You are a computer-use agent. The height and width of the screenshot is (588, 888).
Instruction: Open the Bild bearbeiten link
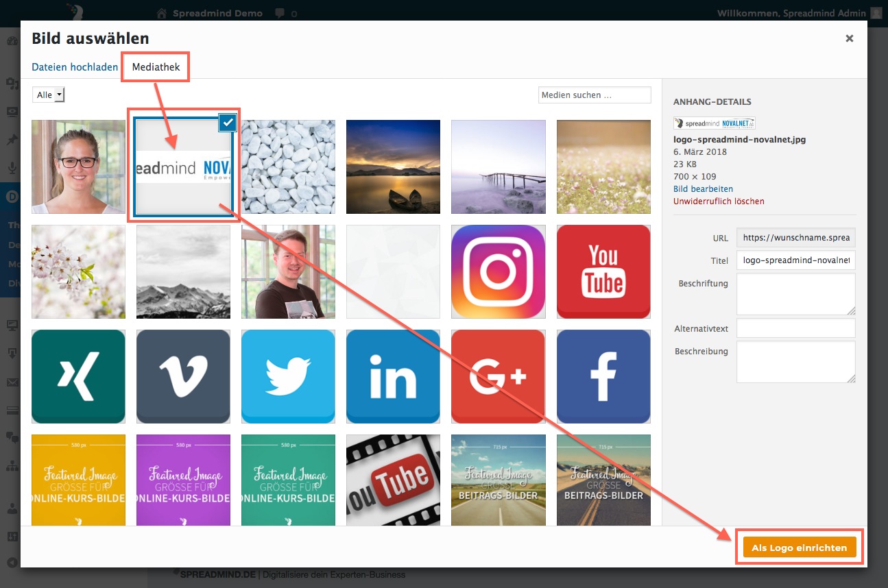coord(703,189)
